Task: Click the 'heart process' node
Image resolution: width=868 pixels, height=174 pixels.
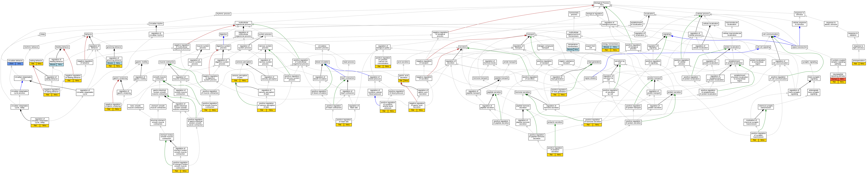Action: point(349,62)
